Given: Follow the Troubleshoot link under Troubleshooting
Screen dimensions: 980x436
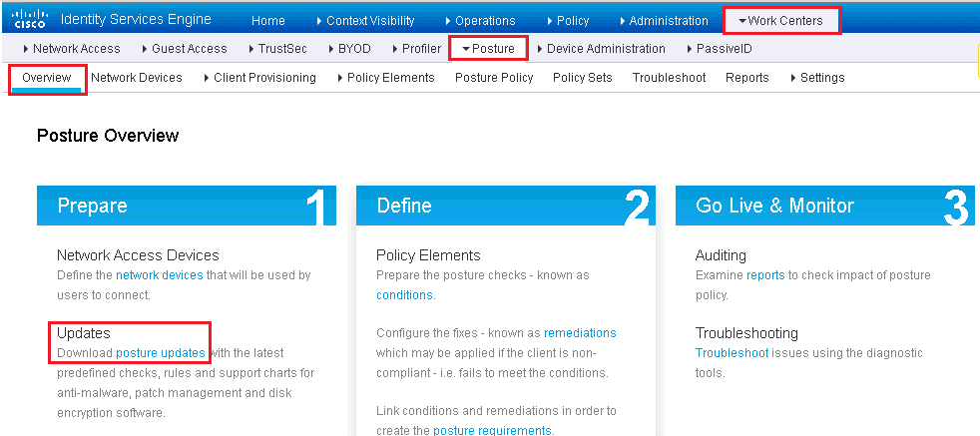Looking at the screenshot, I should coord(732,353).
